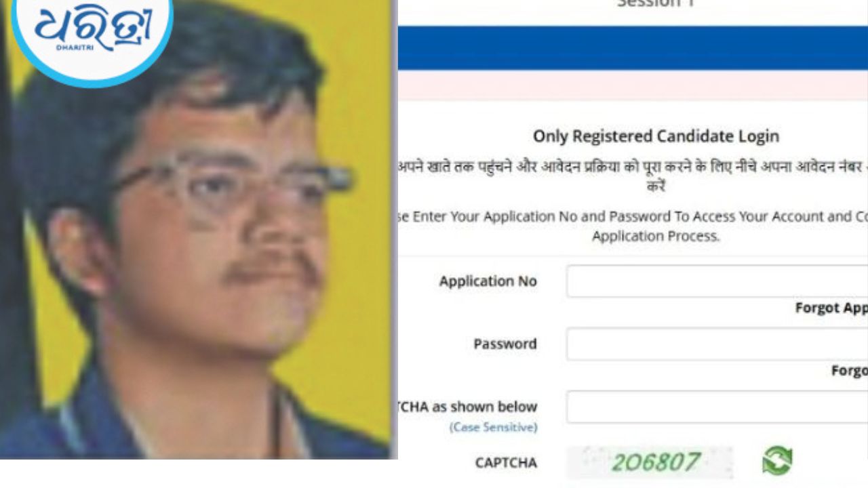Click the blue header banner
This screenshot has height=488, width=868.
(x=633, y=48)
